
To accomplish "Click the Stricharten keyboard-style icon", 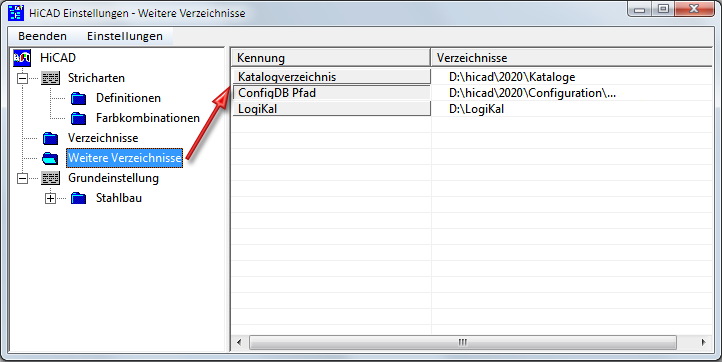I will pyautogui.click(x=50, y=78).
